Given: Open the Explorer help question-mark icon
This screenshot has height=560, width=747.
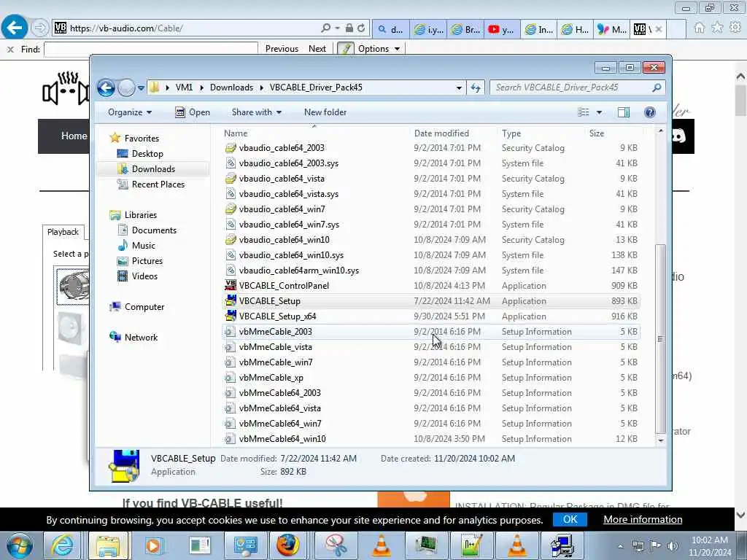Looking at the screenshot, I should point(649,112).
